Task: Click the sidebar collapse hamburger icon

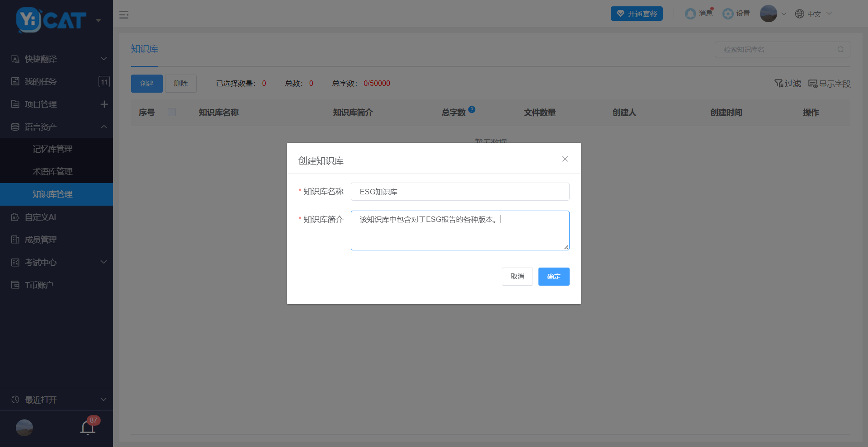Action: (x=124, y=15)
